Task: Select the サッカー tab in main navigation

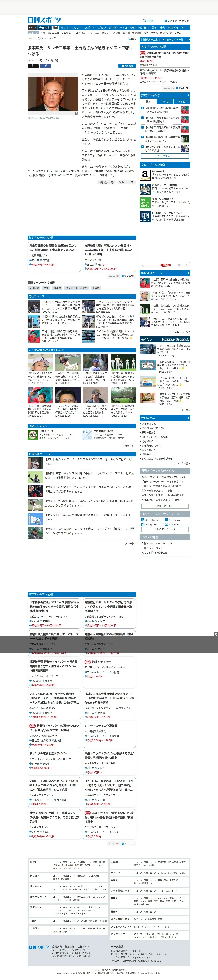Action: [x=77, y=28]
